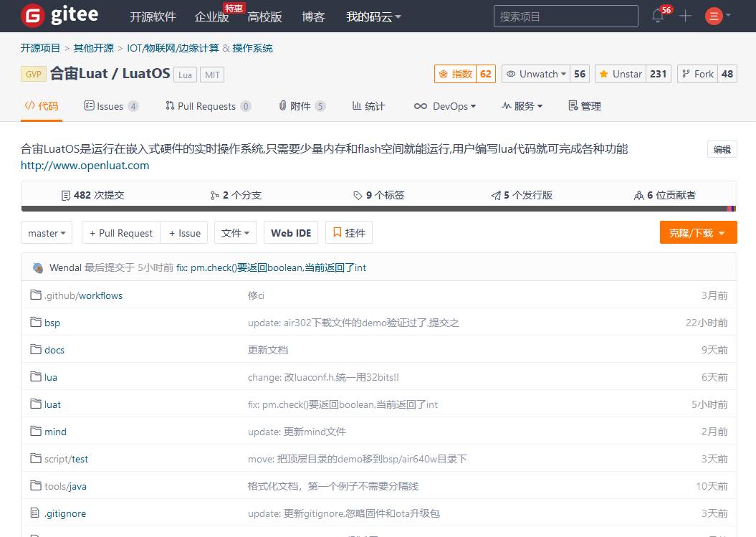
Task: Click the plus create-new icon in header
Action: pyautogui.click(x=685, y=16)
